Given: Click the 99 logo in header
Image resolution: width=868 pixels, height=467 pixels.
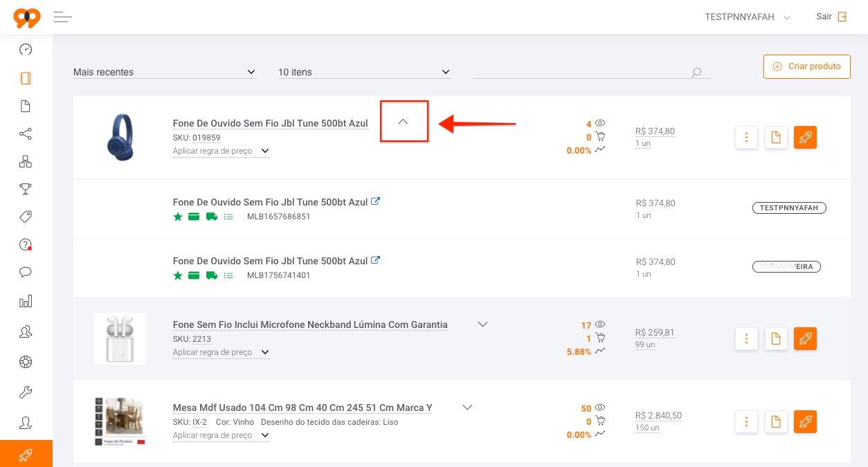Looking at the screenshot, I should pos(27,18).
